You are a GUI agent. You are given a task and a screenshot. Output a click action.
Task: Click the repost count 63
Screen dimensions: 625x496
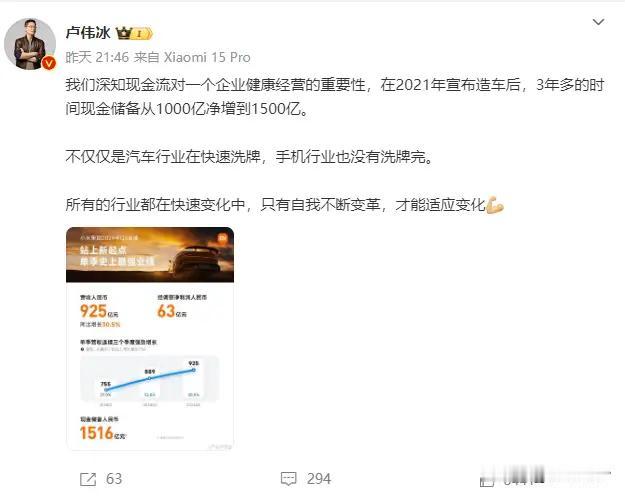(x=114, y=479)
